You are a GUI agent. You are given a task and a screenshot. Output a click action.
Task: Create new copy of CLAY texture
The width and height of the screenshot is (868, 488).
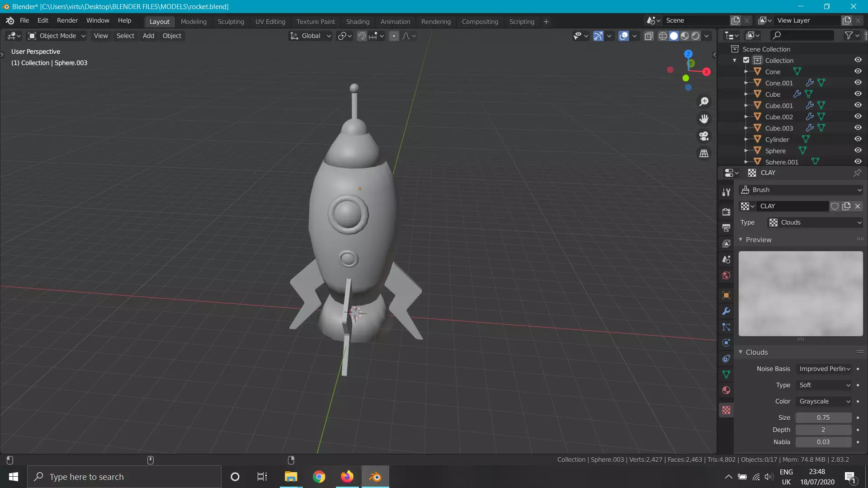(x=846, y=206)
